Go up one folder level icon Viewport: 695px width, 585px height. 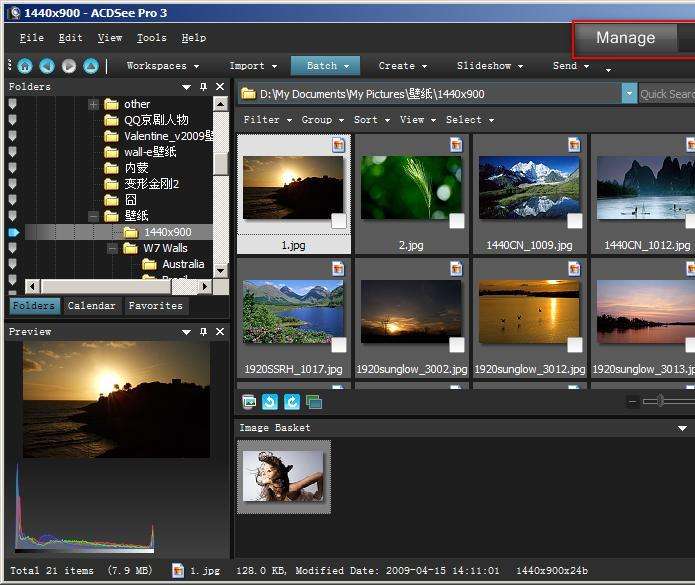pyautogui.click(x=91, y=66)
